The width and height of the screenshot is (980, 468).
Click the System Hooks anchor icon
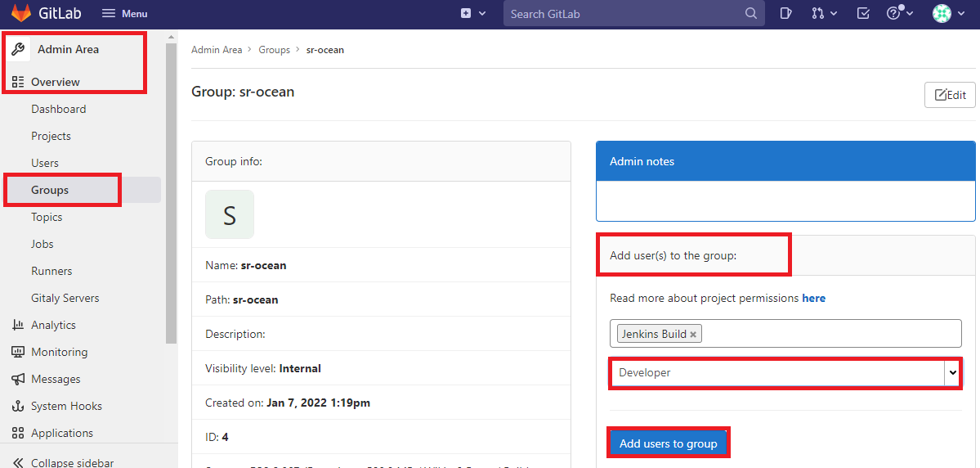[18, 406]
